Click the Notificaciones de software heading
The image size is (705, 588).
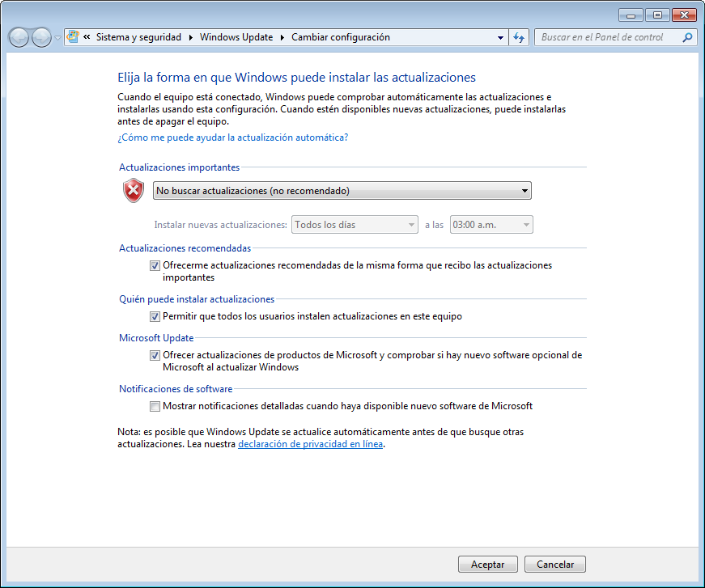click(176, 389)
